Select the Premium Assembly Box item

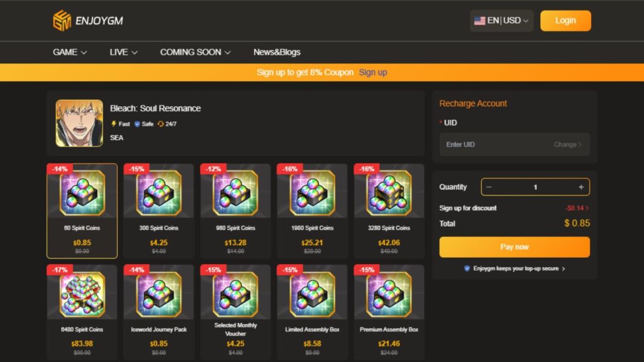click(389, 313)
